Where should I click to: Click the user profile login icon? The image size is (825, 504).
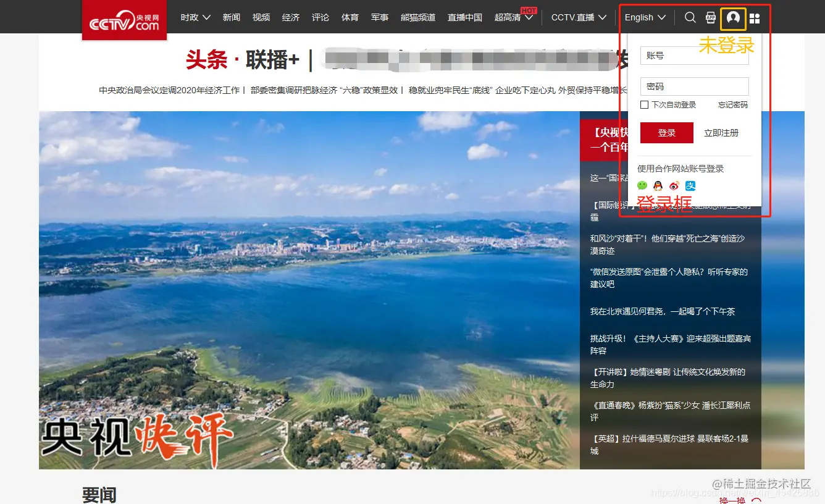point(733,17)
